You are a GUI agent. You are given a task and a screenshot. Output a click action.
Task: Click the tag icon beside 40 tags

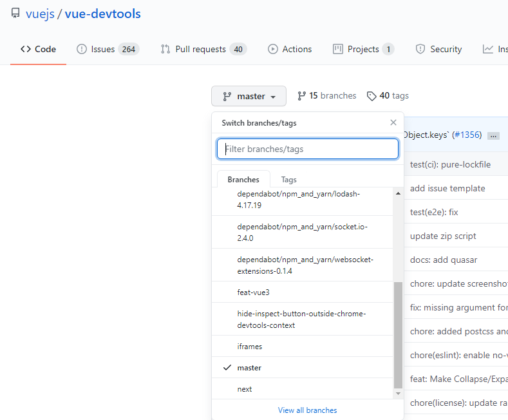pyautogui.click(x=372, y=96)
